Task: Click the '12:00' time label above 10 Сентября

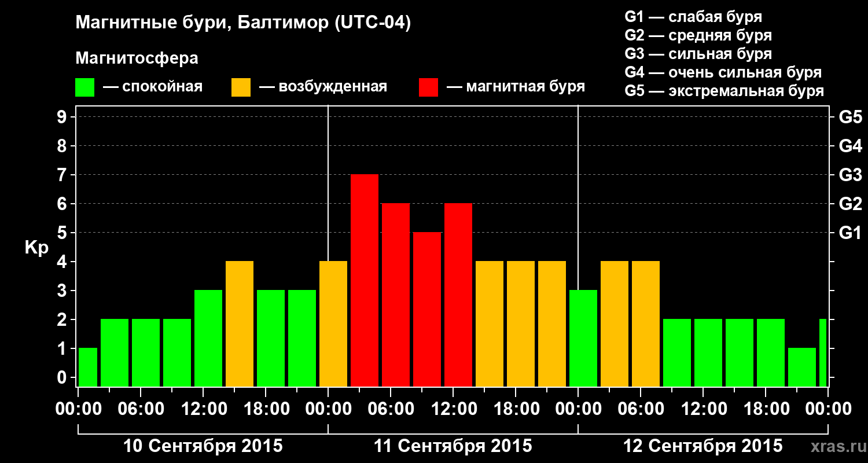Action: (203, 409)
